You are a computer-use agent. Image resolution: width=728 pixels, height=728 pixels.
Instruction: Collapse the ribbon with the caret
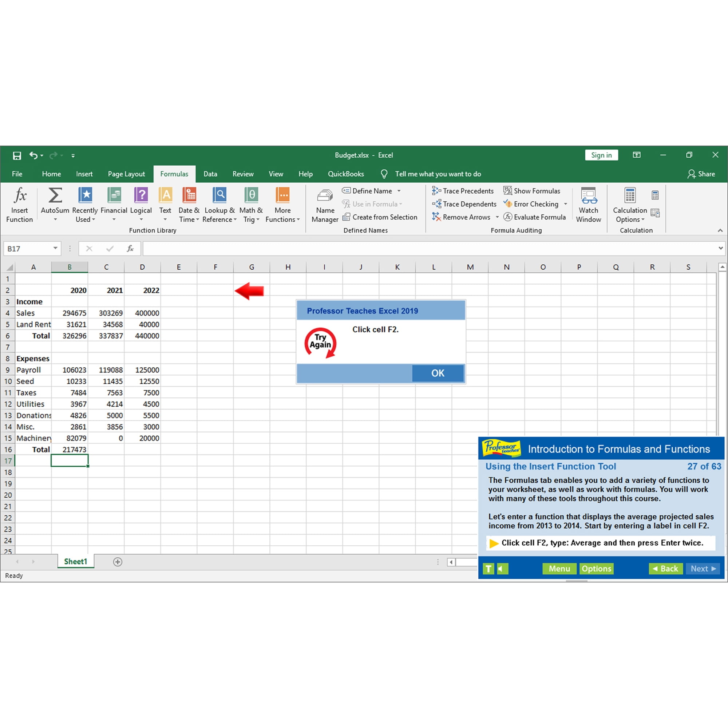click(x=720, y=230)
